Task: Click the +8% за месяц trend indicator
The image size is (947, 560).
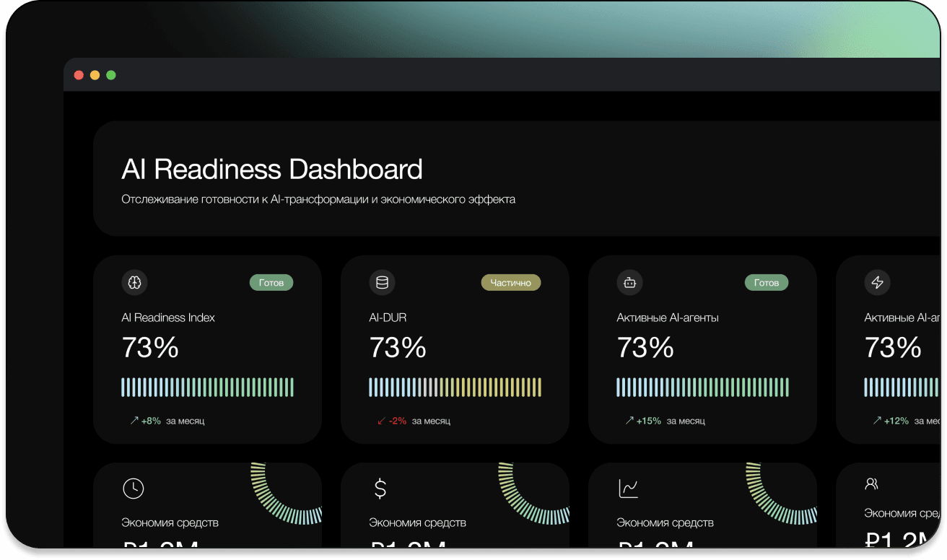Action: (167, 421)
